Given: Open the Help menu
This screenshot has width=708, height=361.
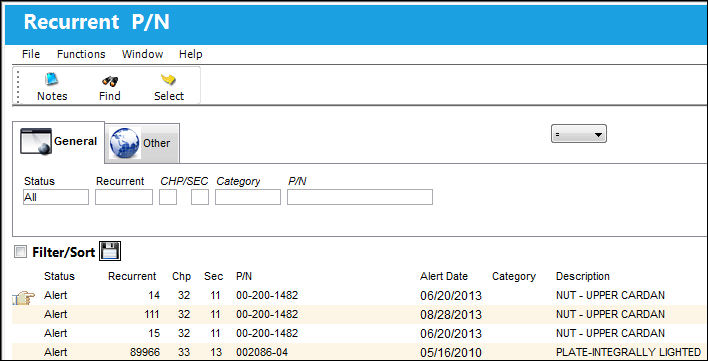Looking at the screenshot, I should coord(191,54).
